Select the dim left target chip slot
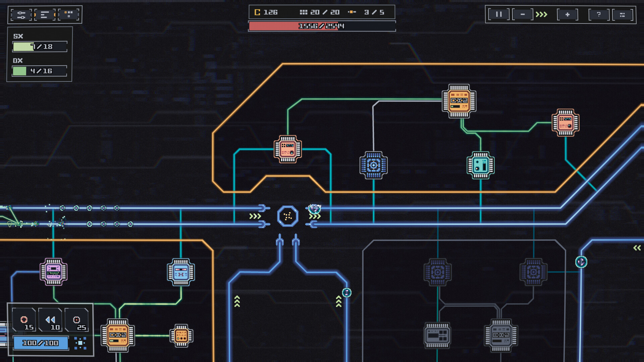Screen dimensions: 644x362 [438, 272]
